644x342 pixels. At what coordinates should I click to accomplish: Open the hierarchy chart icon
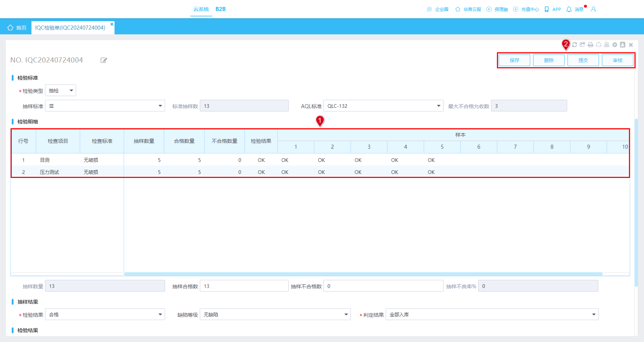tap(607, 45)
